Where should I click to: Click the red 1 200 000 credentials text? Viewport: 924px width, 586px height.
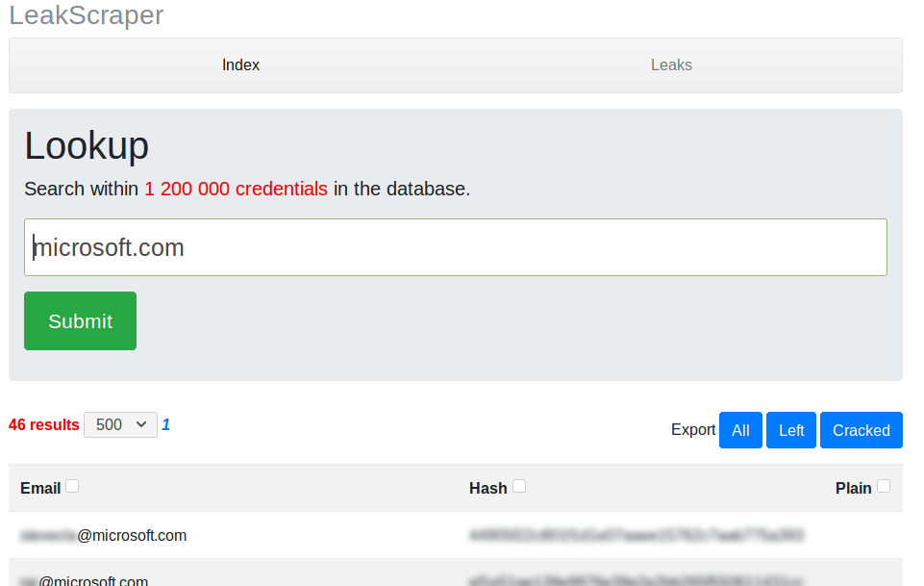(x=236, y=189)
